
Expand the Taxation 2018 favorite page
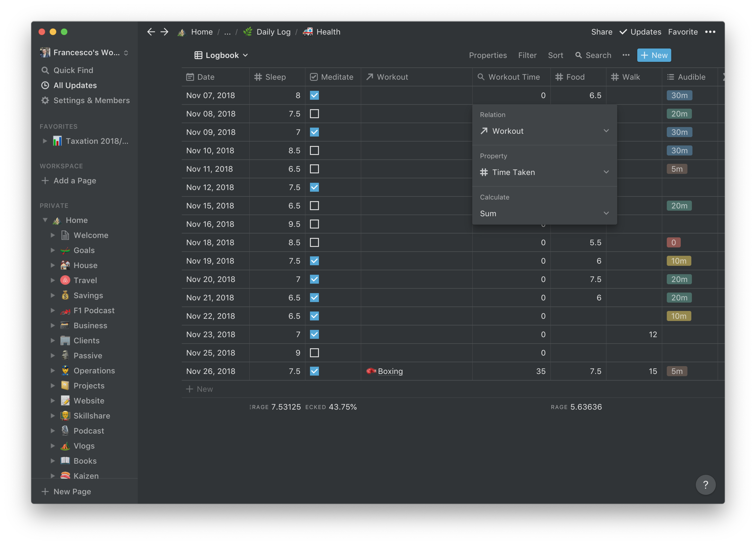45,141
